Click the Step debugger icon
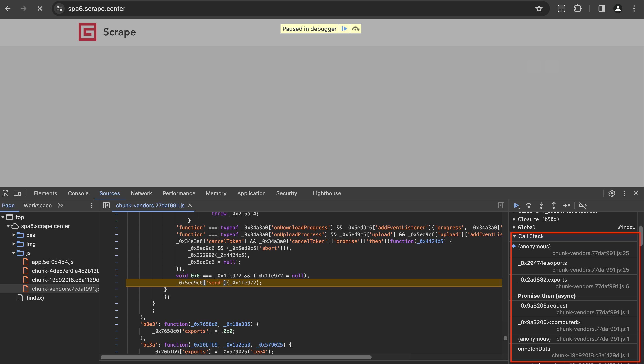This screenshot has width=644, height=364. tap(566, 206)
